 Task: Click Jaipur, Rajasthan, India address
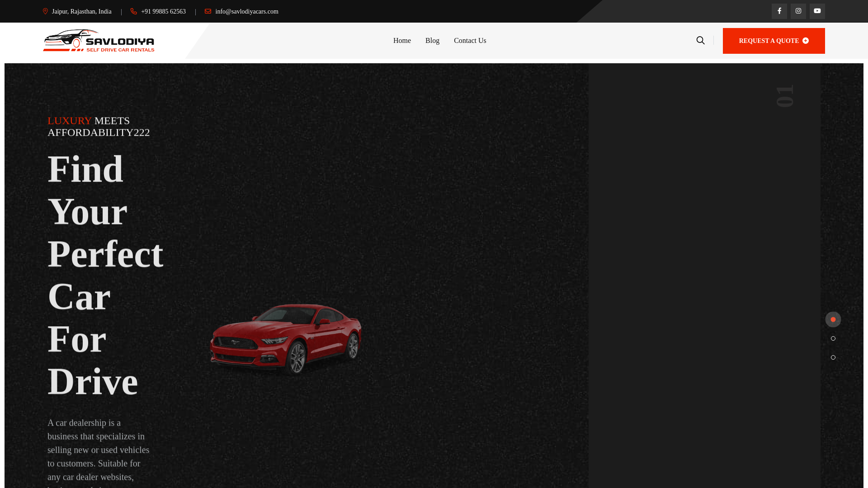81,12
